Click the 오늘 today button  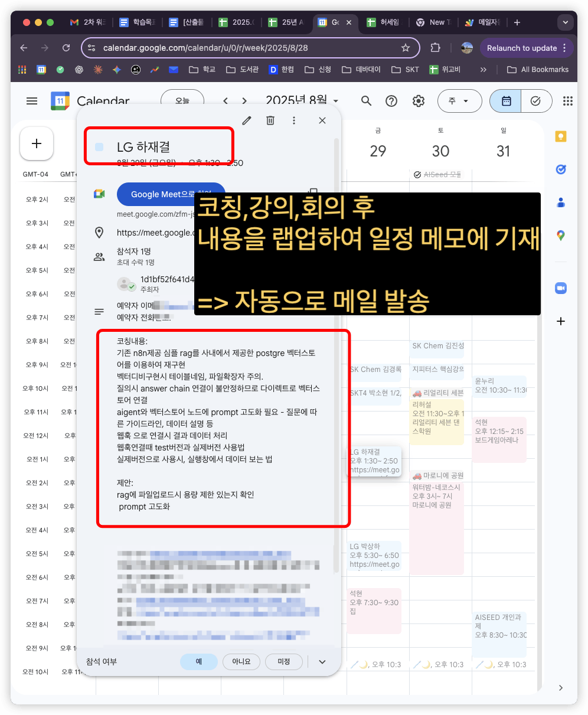coord(182,101)
